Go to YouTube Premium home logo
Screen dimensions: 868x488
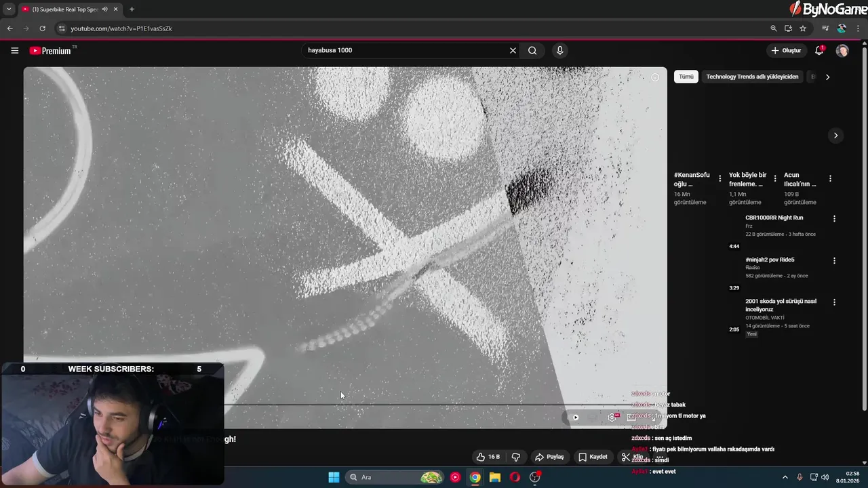coord(50,50)
